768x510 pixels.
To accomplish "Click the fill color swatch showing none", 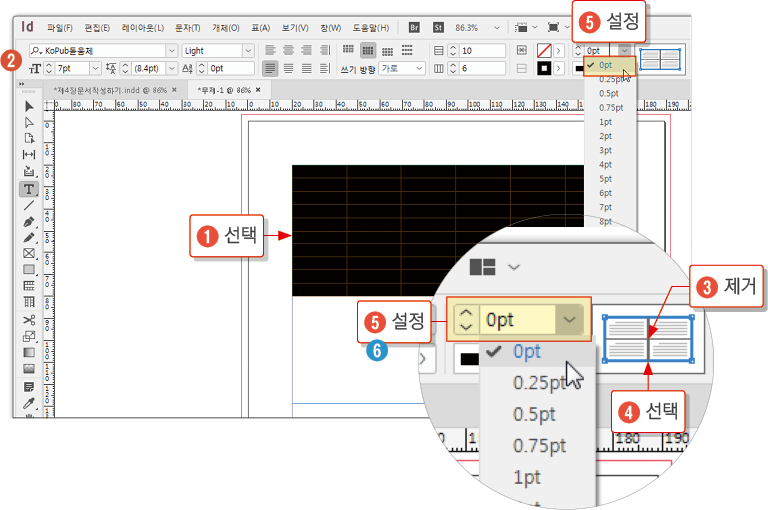I will [544, 50].
